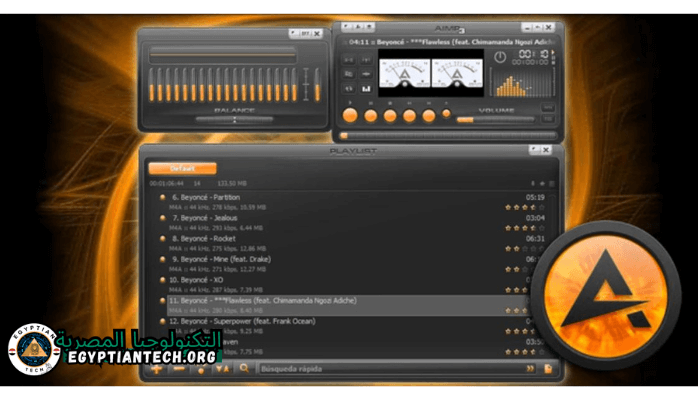The image size is (698, 400).
Task: Click the 00:01:06:44 total duration in playlist header
Action: click(x=166, y=183)
